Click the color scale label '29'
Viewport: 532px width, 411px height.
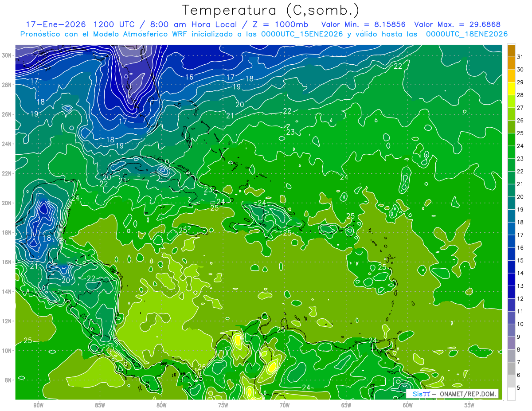[x=520, y=82]
